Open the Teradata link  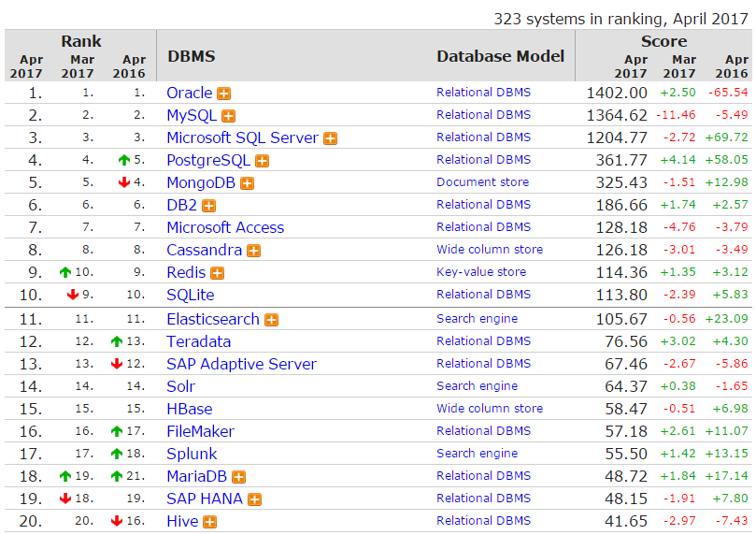199,342
